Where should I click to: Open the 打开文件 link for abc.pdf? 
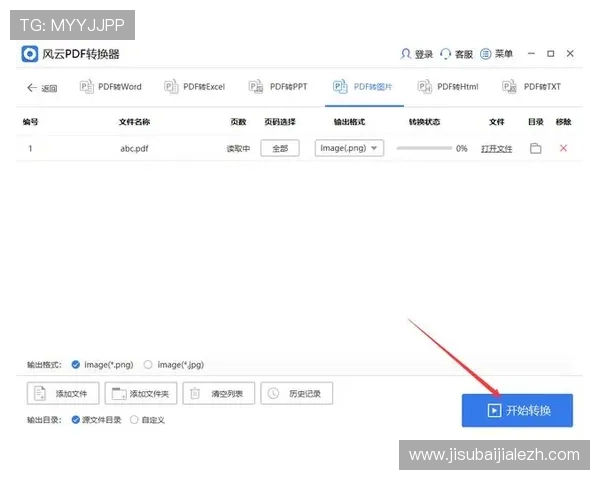tap(496, 149)
